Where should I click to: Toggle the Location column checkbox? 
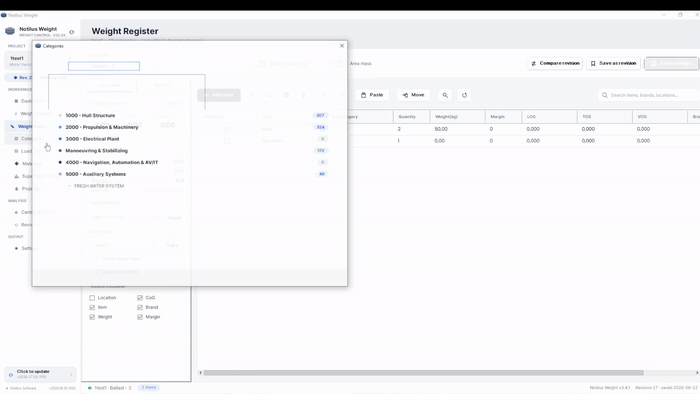click(x=92, y=298)
